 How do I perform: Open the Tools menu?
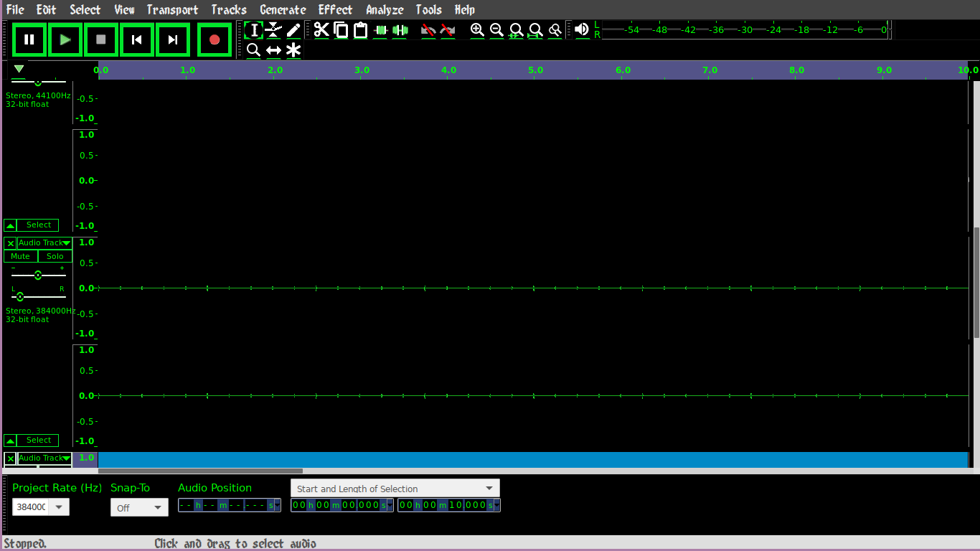[428, 9]
